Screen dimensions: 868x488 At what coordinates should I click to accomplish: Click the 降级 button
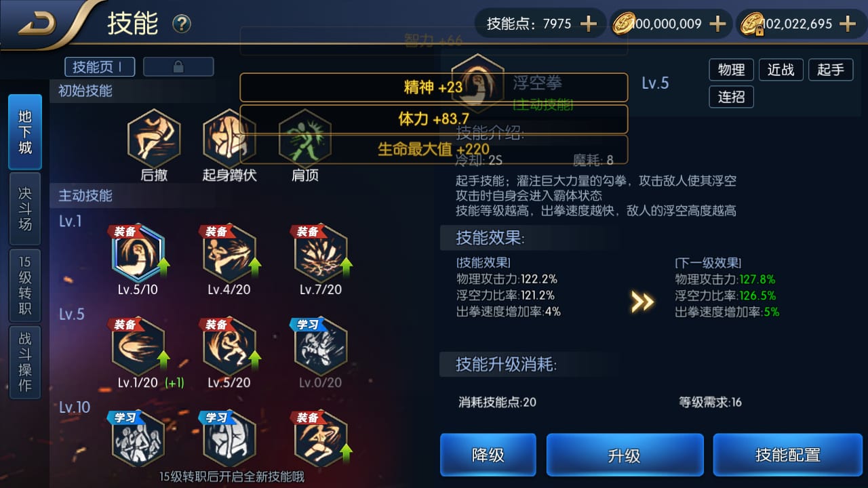point(488,455)
